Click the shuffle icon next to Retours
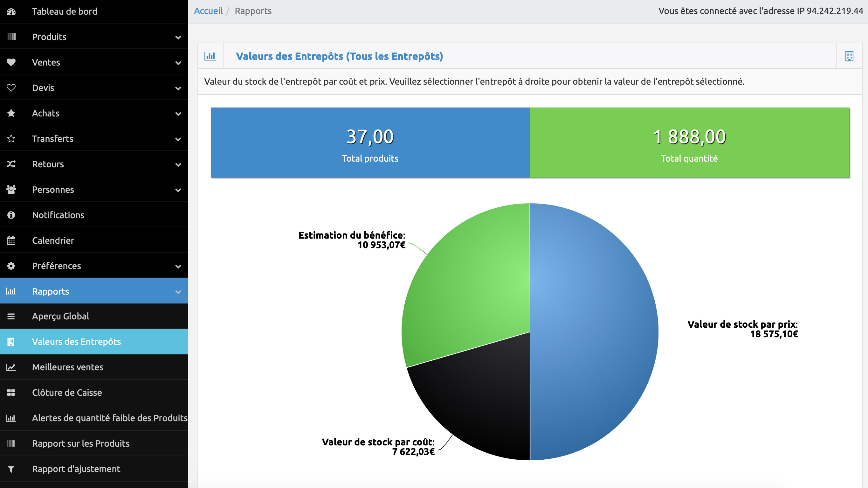This screenshot has height=488, width=868. pos(11,164)
